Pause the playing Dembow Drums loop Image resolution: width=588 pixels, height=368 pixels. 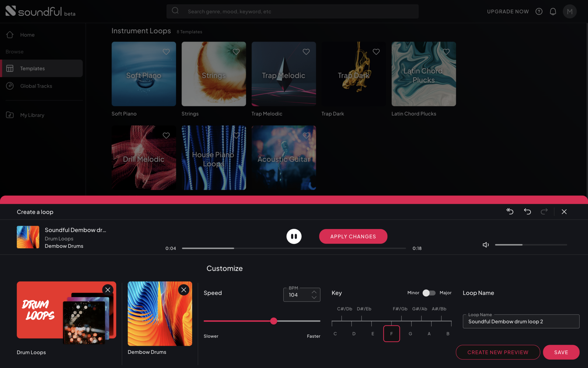pyautogui.click(x=294, y=236)
